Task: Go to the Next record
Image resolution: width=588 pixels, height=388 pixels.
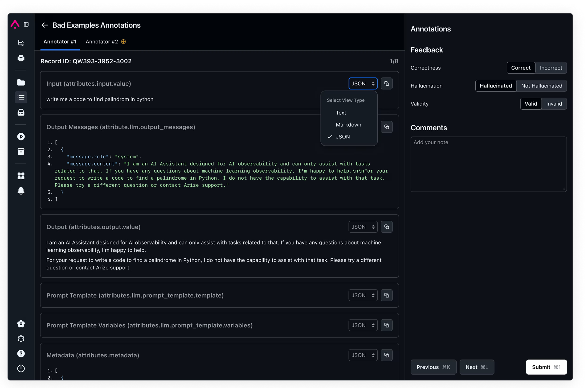Action: coord(477,367)
